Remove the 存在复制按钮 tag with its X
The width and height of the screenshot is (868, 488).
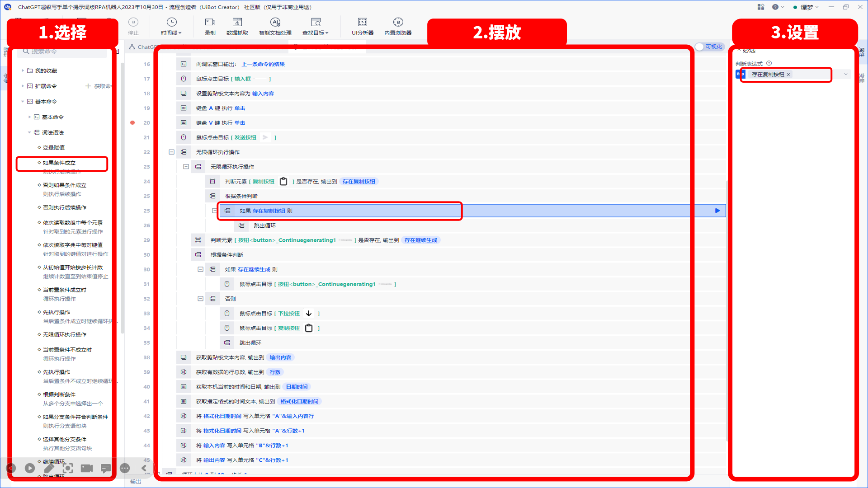(x=788, y=75)
